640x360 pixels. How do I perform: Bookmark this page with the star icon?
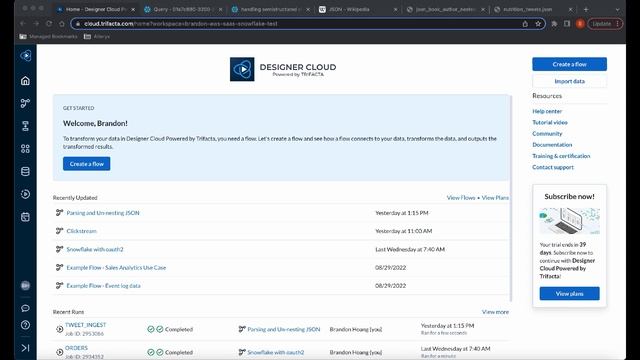(x=538, y=24)
